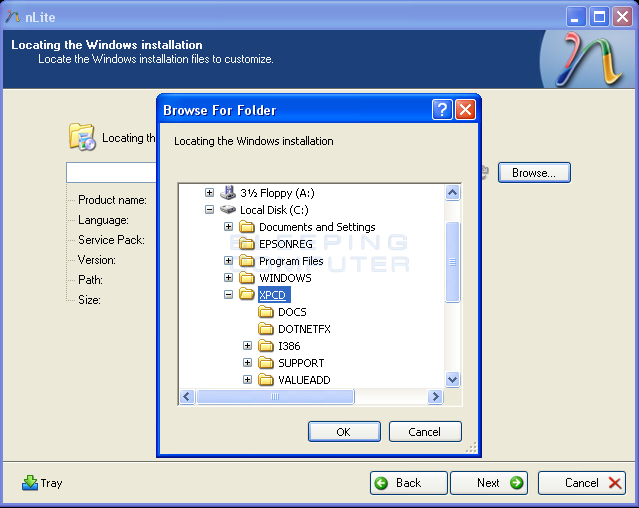Click the 'Language:' label
The image size is (639, 508).
(104, 220)
